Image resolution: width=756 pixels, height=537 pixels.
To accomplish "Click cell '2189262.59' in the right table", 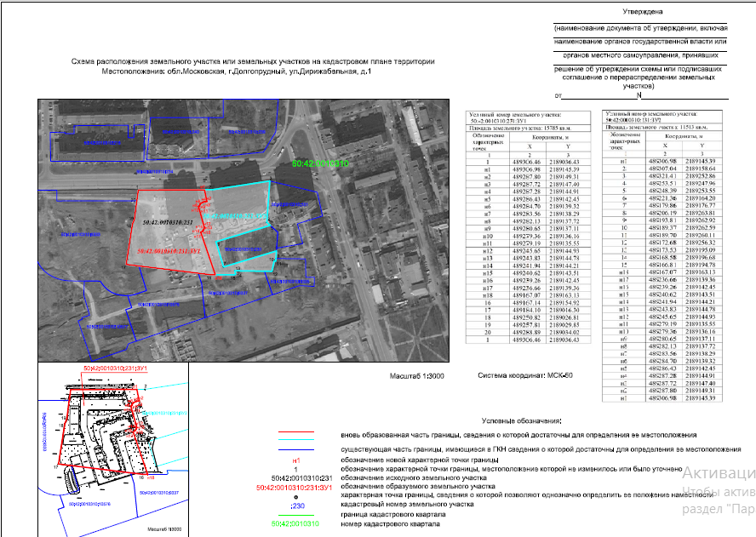I will point(700,227).
